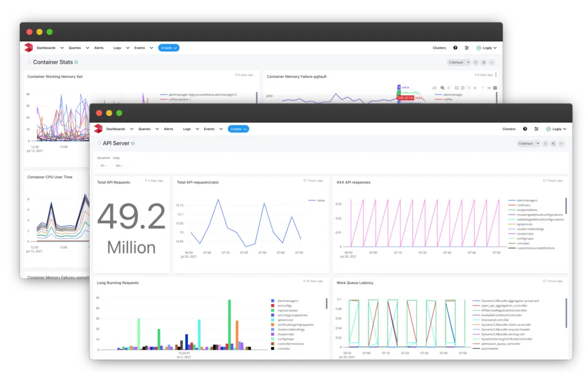Click the share icon next to the Refresh button
588x377 pixels.
[x=553, y=143]
